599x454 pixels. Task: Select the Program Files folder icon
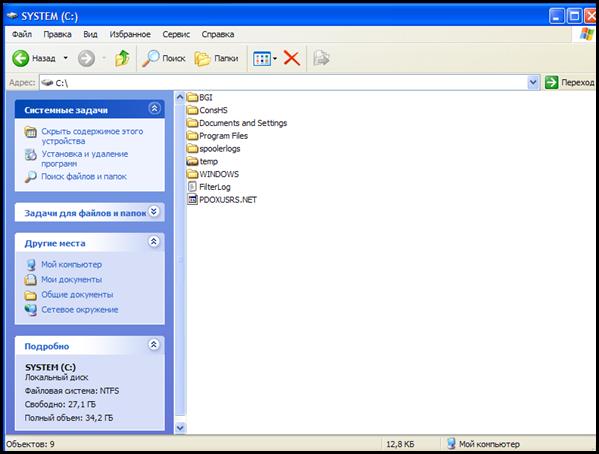(x=192, y=136)
